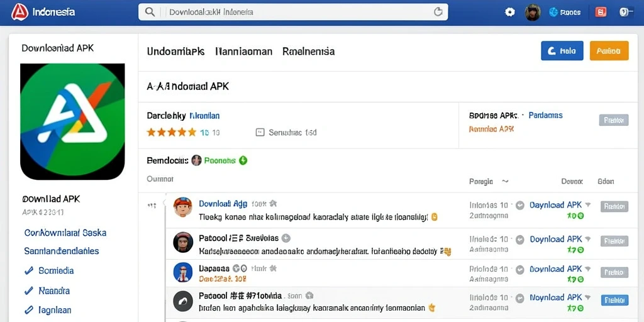The width and height of the screenshot is (644, 322).
Task: Open the Downloat Adg comment title
Action: coord(223,203)
